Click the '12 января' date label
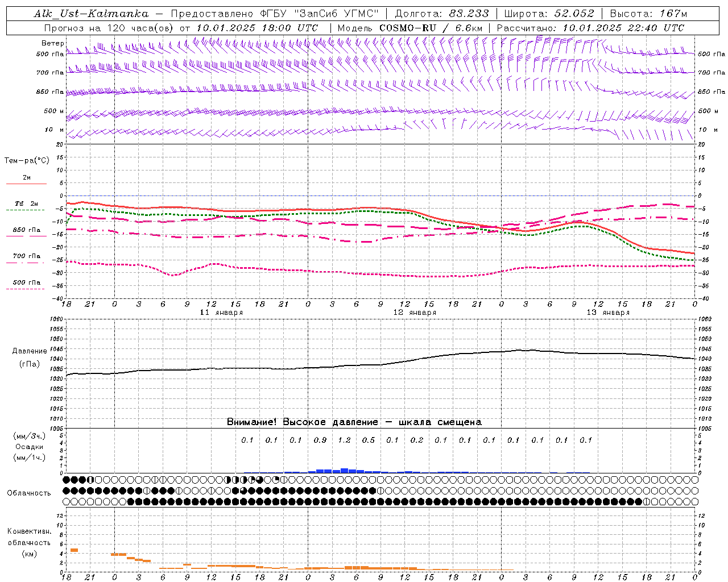 click(415, 313)
